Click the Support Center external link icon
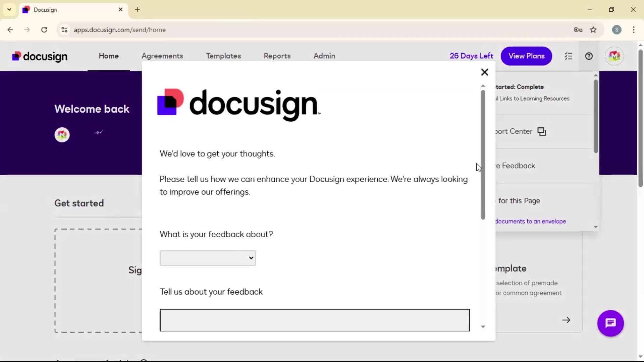Viewport: 644px width, 362px height. tap(542, 131)
